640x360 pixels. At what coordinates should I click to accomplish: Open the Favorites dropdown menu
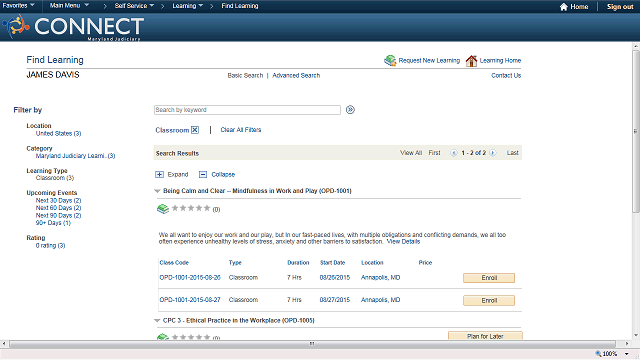pos(18,6)
